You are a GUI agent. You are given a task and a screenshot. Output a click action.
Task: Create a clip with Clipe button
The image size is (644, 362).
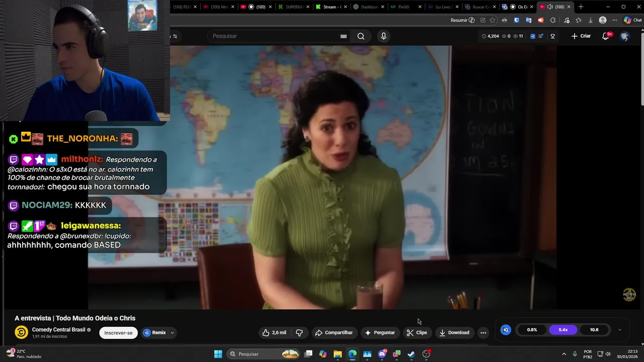pos(417,332)
